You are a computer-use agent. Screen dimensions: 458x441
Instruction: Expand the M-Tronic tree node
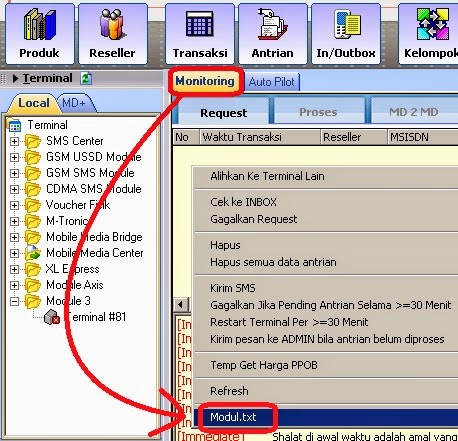pyautogui.click(x=14, y=221)
